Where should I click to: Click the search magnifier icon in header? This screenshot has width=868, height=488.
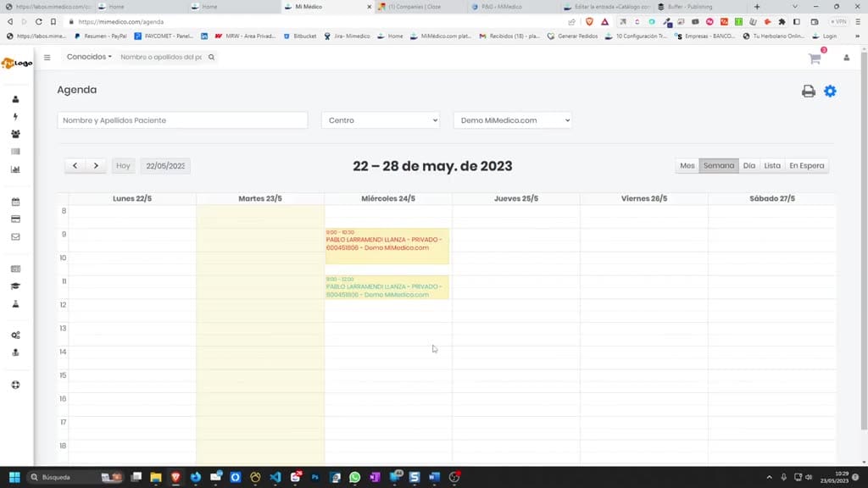[211, 57]
